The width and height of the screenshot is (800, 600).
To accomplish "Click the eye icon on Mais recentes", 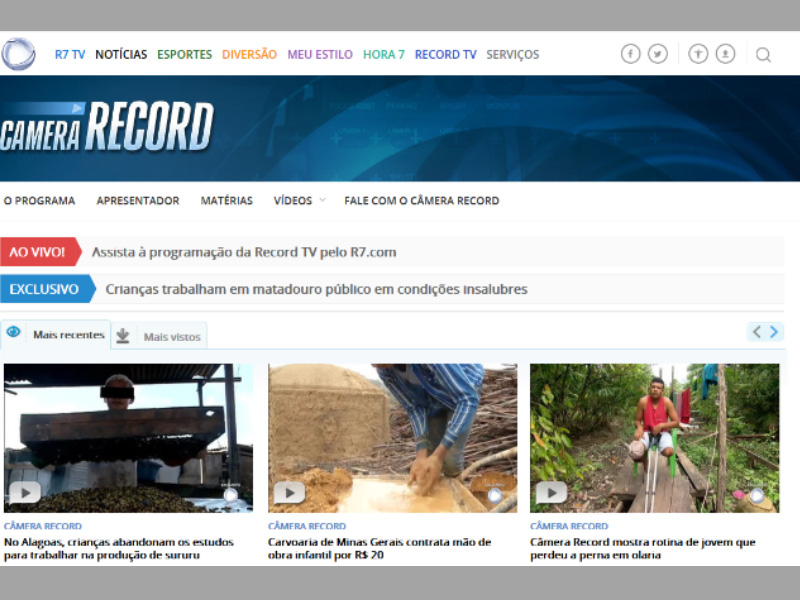I will 13,332.
